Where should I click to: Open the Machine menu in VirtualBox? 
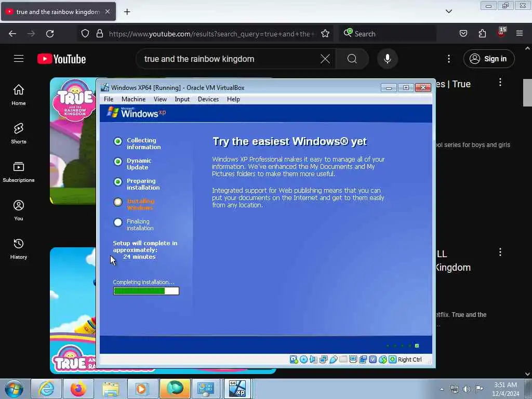134,99
